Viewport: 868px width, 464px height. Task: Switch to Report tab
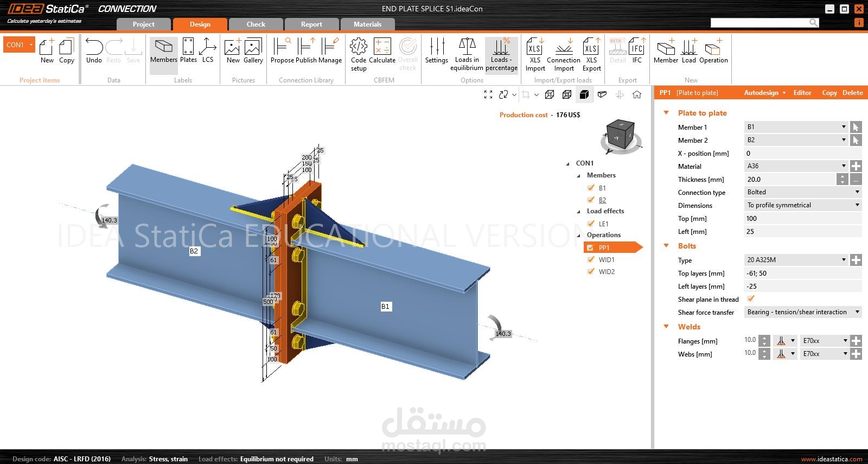pos(311,24)
